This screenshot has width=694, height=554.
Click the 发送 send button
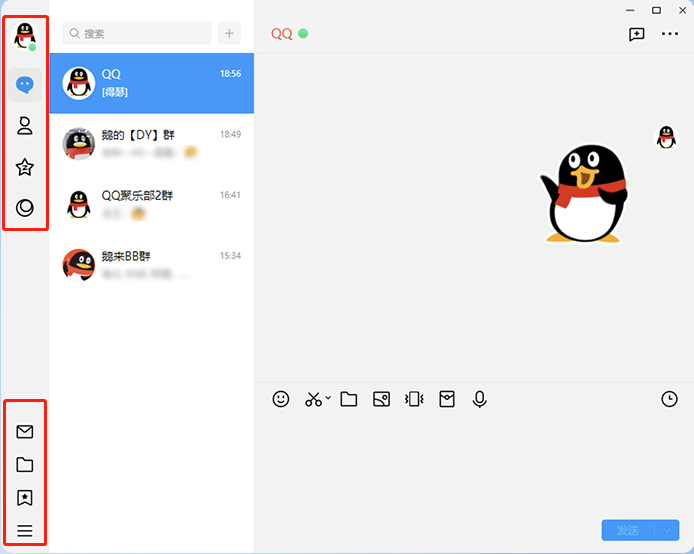(x=628, y=530)
